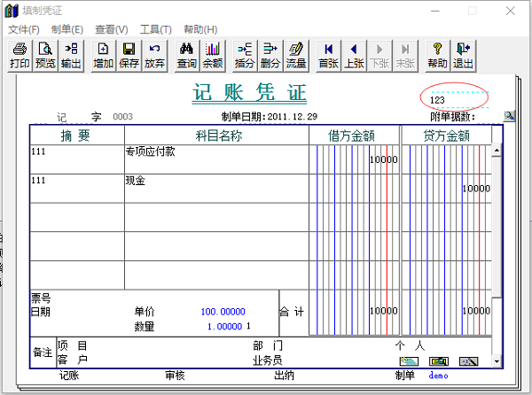Click the 合计 debit total 10000
The width and height of the screenshot is (532, 395).
(383, 311)
